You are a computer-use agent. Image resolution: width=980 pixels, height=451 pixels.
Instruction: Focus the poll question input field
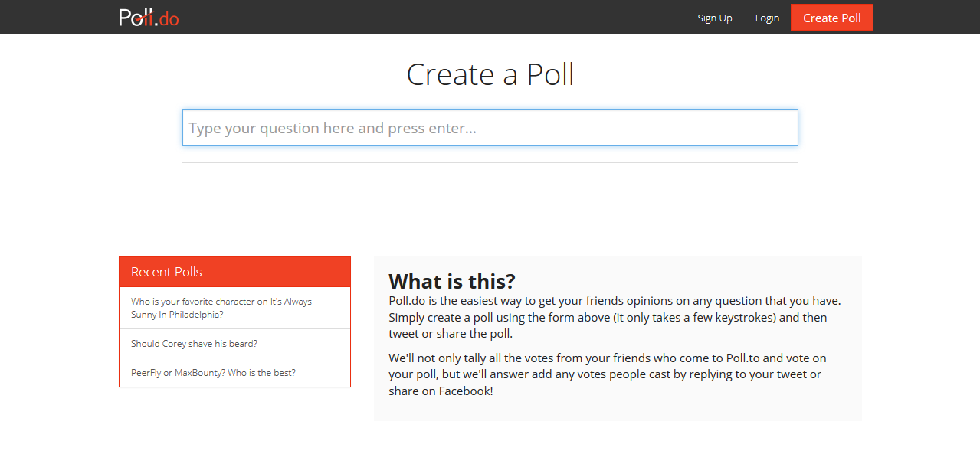click(490, 128)
